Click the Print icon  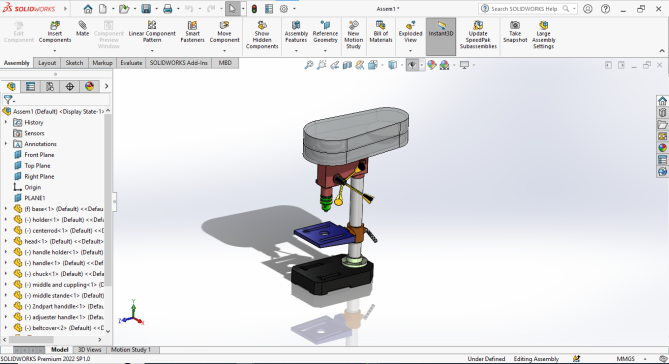coord(168,9)
